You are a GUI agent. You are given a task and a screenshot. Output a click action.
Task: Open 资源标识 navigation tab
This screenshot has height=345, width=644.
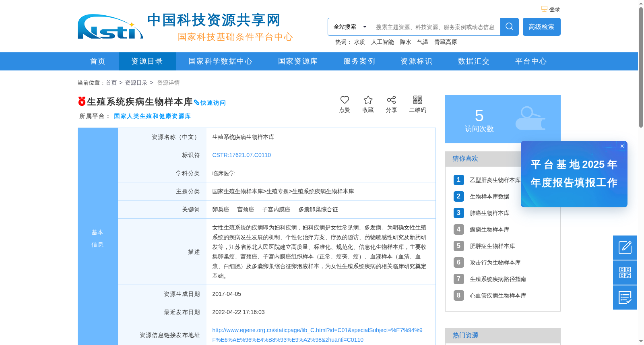tap(417, 61)
